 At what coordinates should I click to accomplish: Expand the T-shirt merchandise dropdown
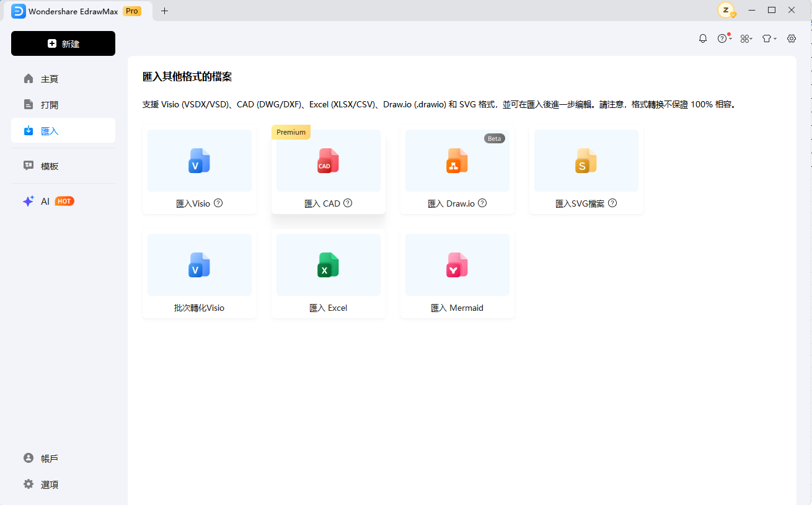click(x=769, y=38)
